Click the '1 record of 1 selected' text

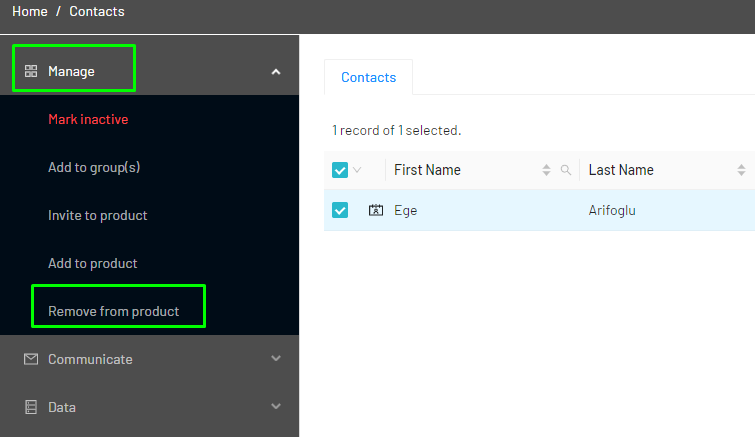[396, 130]
